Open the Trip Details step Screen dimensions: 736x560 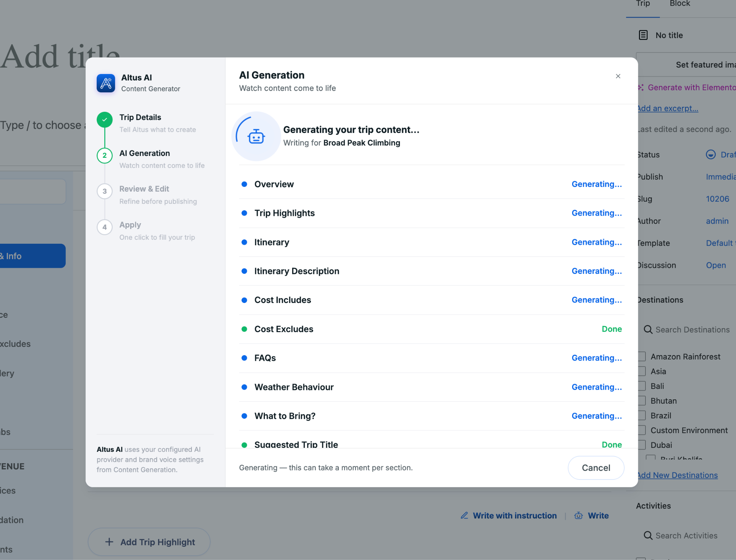140,118
